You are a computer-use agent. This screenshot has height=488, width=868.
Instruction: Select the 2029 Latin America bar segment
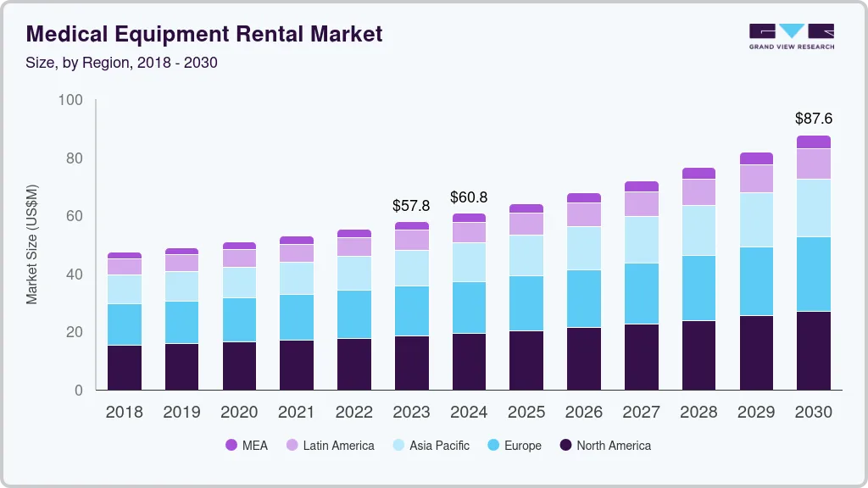[756, 178]
